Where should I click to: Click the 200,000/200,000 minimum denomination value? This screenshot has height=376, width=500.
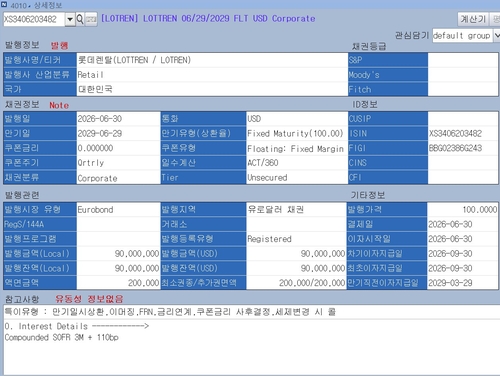pyautogui.click(x=312, y=283)
